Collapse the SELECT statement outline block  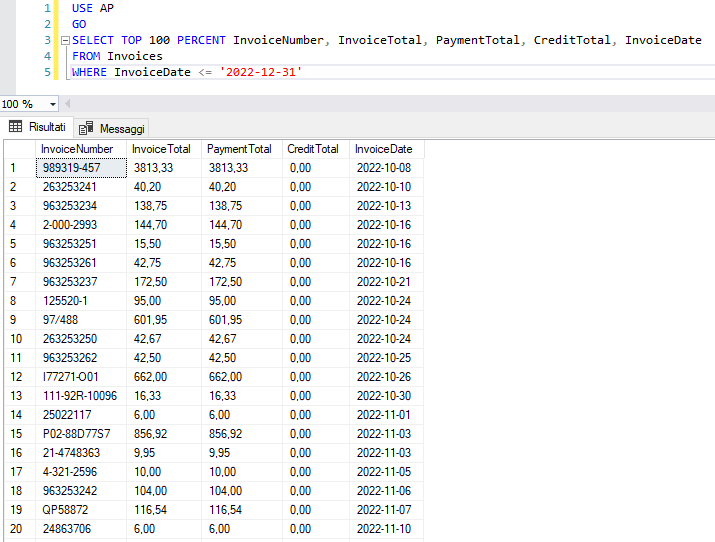click(x=65, y=41)
